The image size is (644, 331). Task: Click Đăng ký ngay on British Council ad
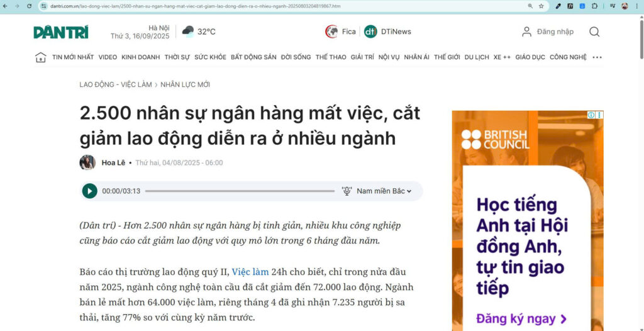click(x=521, y=318)
